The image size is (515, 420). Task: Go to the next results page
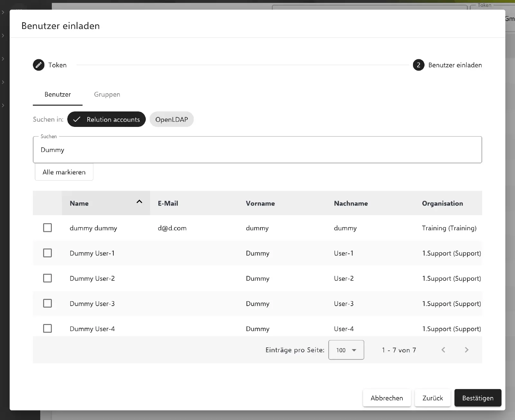[x=467, y=350]
